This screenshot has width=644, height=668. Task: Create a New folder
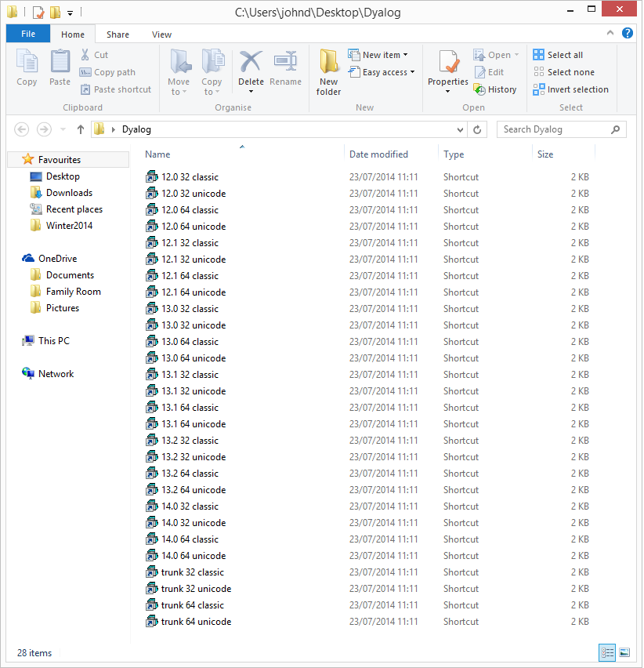[328, 72]
